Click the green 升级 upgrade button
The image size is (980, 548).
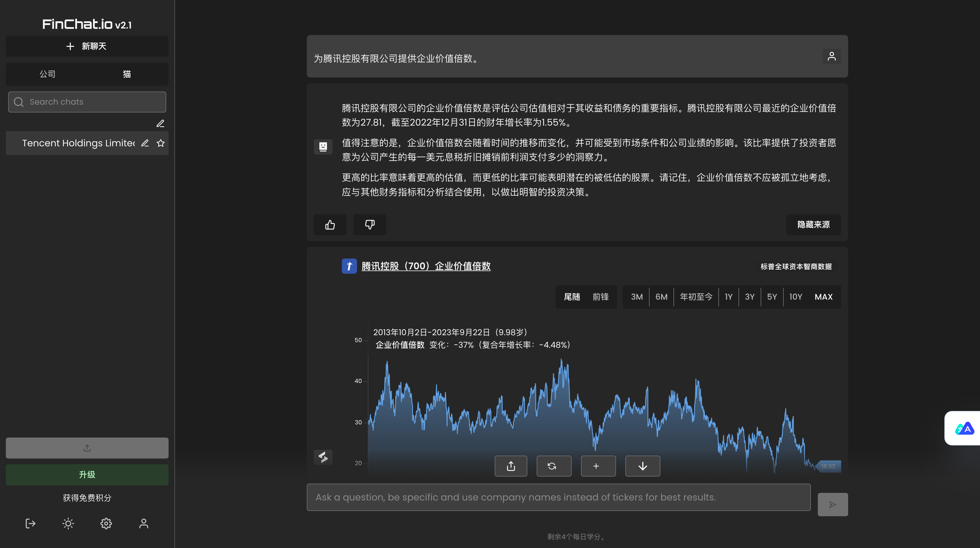tap(87, 475)
